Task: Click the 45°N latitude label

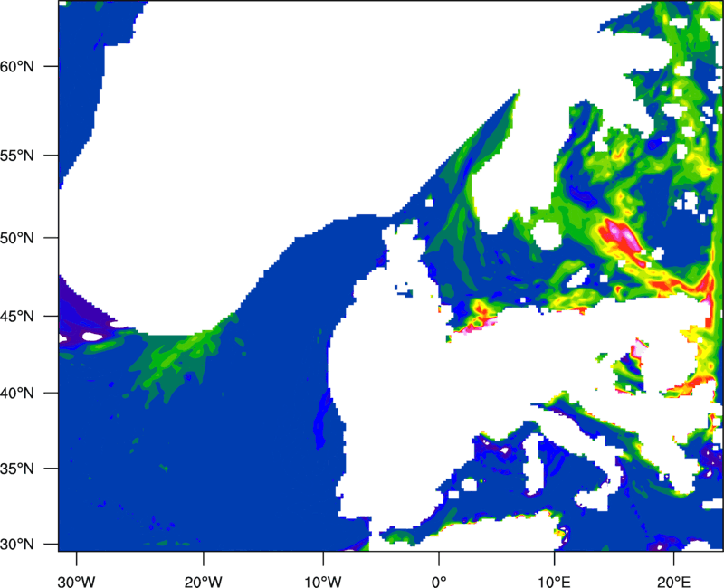Action: click(17, 317)
